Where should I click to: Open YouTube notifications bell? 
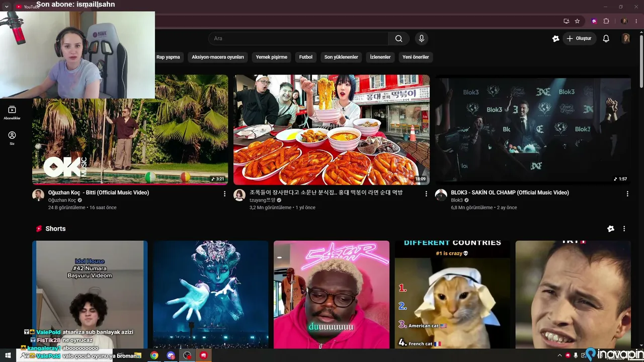coord(606,39)
